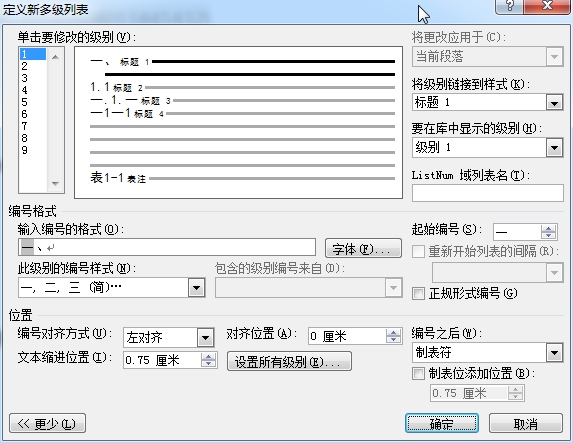
Task: Select level 5 in the level list
Action: [33, 102]
